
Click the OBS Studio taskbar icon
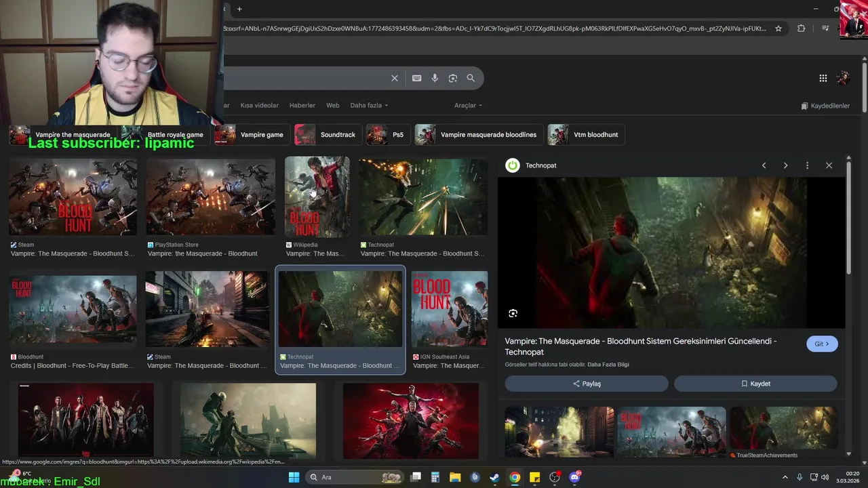coord(555,477)
